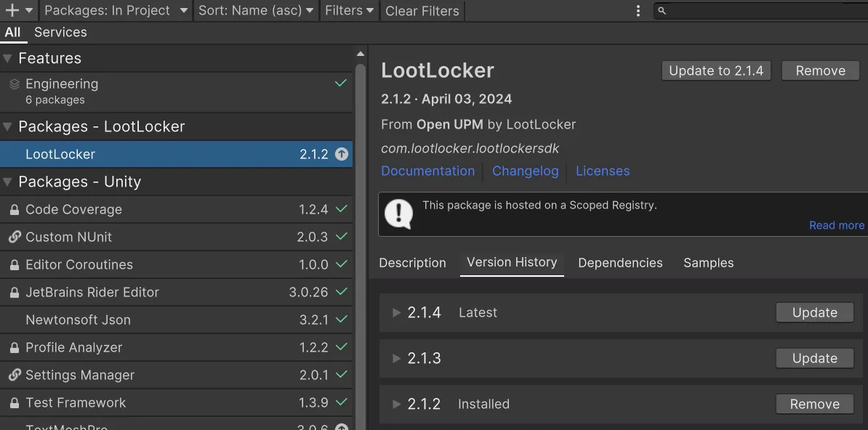Click the installed checkmark for JetBrains Rider Editor
This screenshot has height=430, width=868.
pos(342,291)
